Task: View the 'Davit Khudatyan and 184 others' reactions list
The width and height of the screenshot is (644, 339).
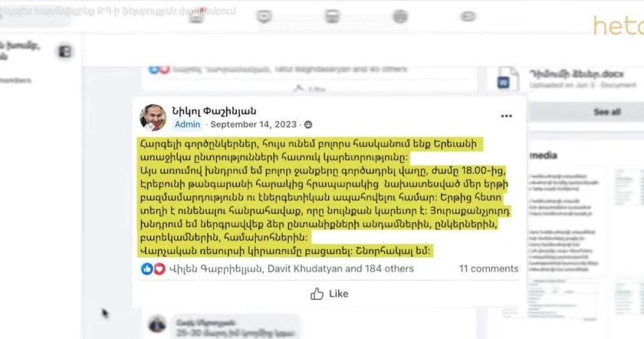Action: 340,268
